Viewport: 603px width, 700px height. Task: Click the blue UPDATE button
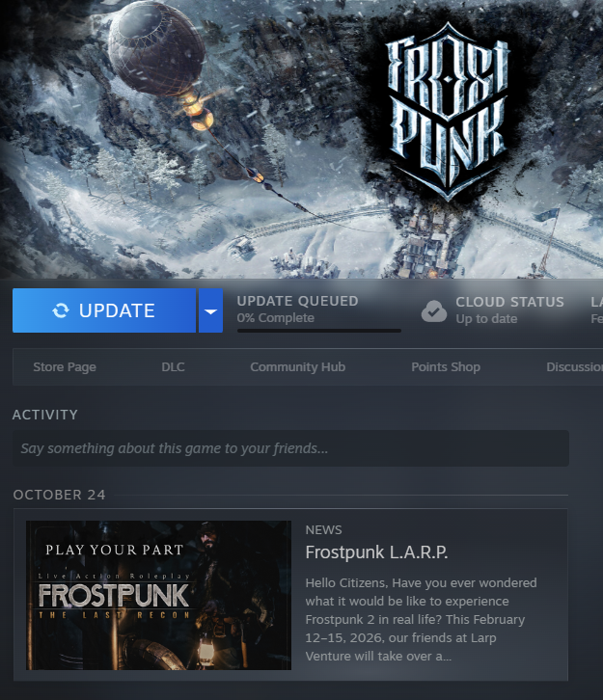(x=104, y=310)
